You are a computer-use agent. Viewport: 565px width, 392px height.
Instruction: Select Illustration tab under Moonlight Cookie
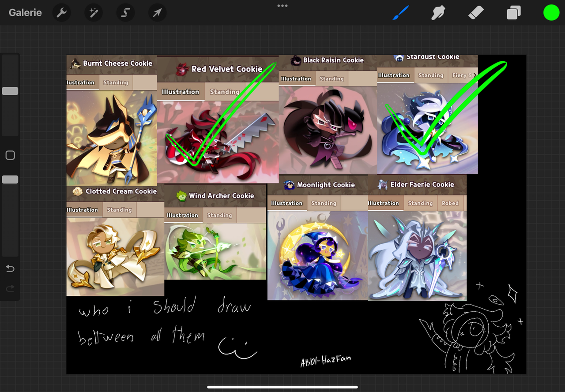point(286,203)
